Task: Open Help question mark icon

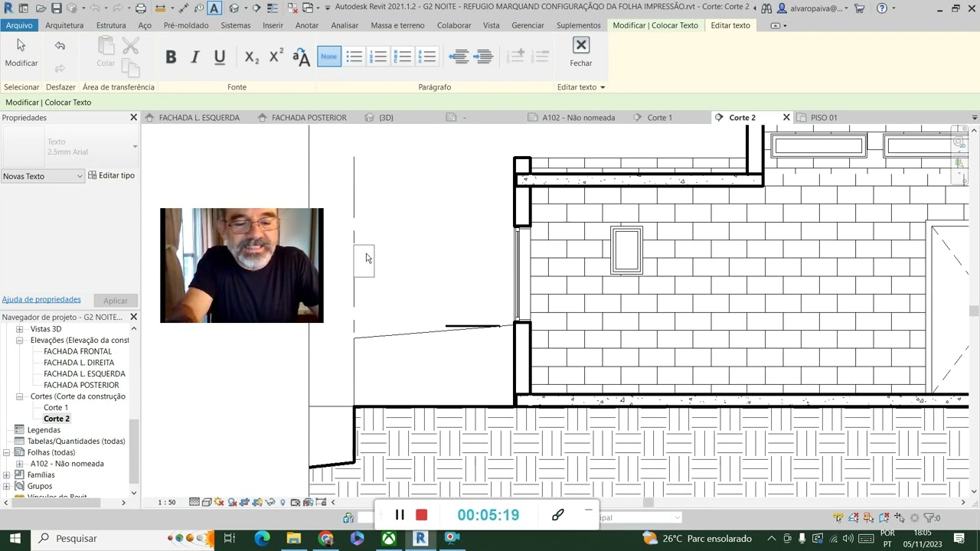Action: point(882,8)
